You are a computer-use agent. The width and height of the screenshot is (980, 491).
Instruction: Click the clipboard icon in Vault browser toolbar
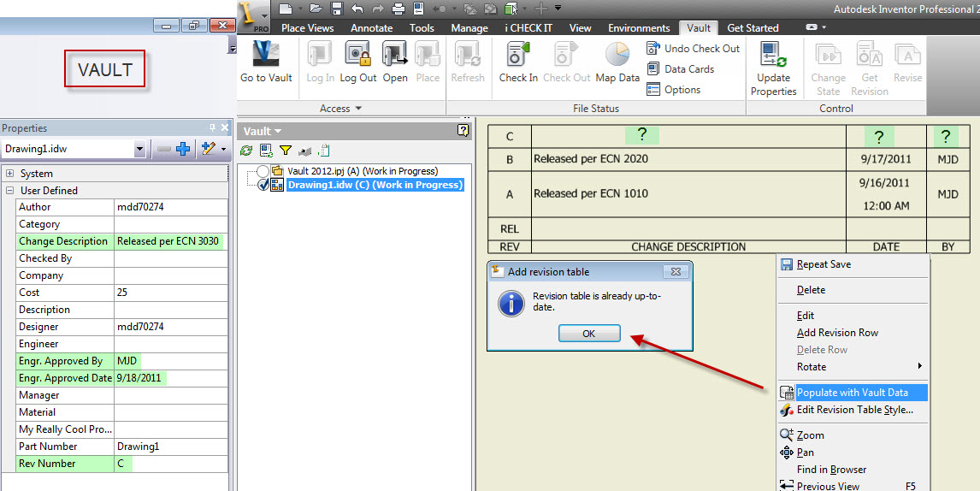pyautogui.click(x=324, y=150)
